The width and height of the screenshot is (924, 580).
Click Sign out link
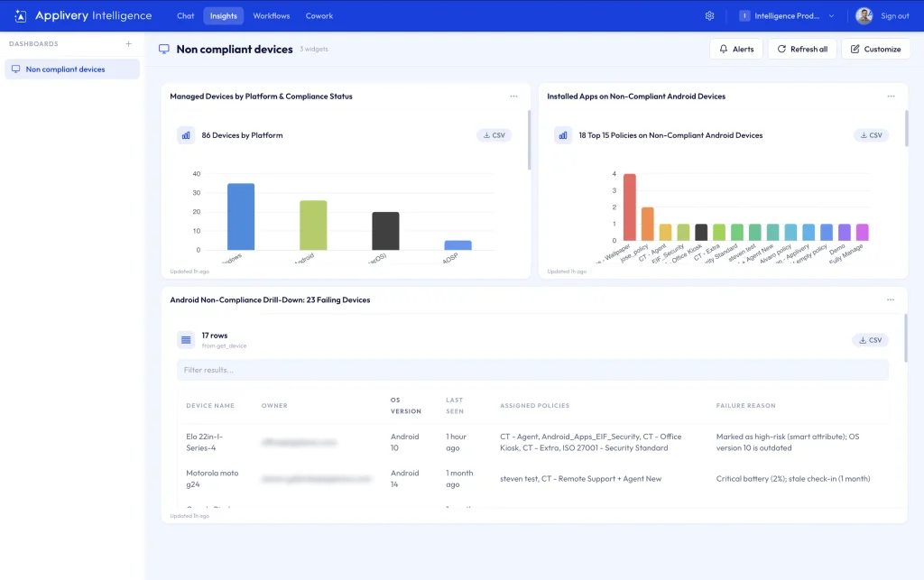(x=894, y=16)
